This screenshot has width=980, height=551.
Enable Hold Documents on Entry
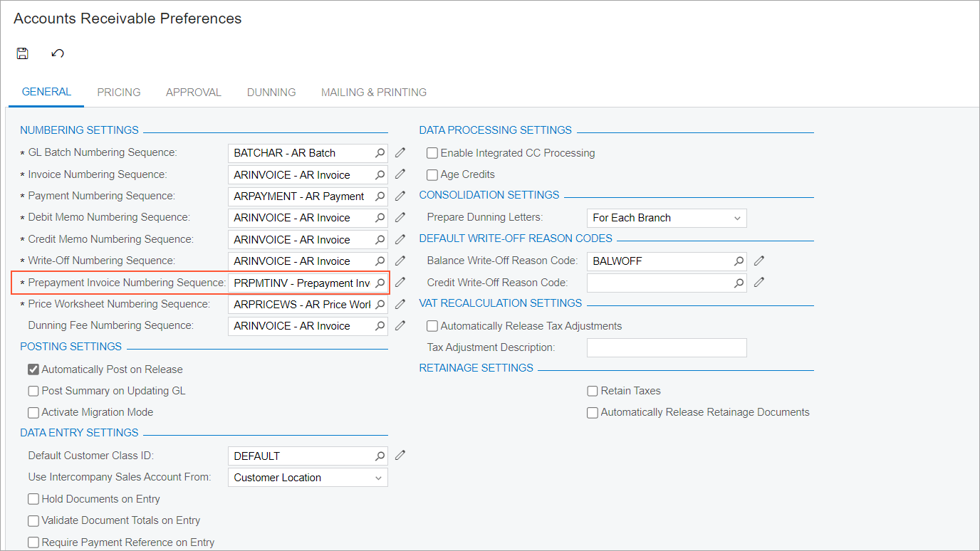tap(33, 499)
